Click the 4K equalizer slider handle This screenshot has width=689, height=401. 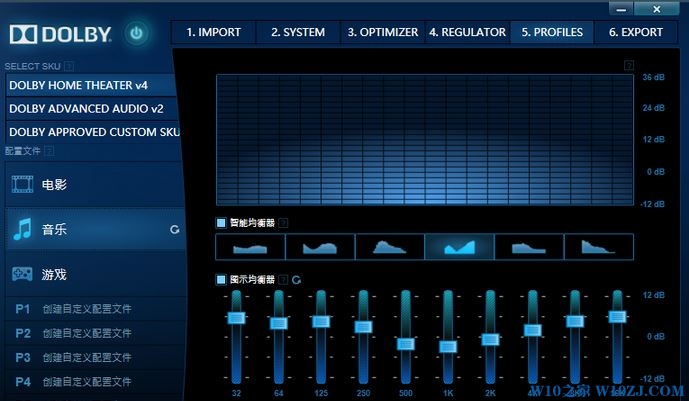(533, 330)
